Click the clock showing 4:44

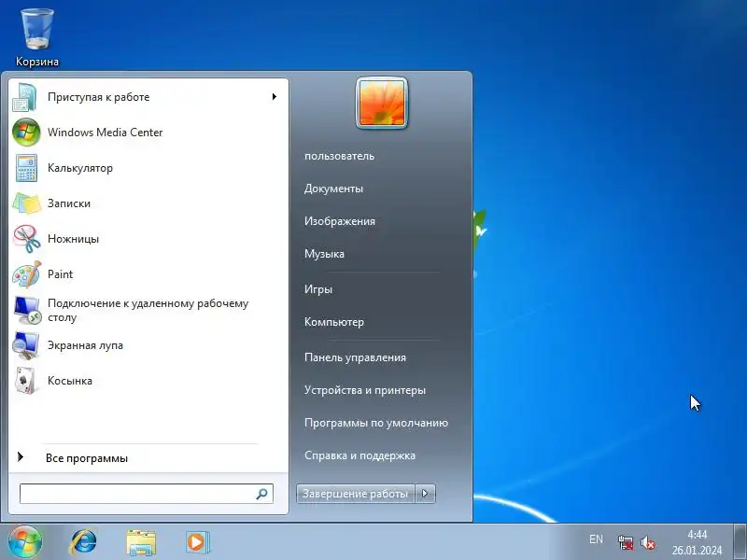[697, 534]
